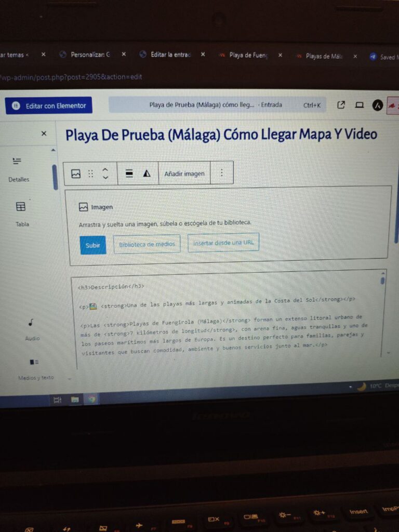
Task: Open the Astra settings icon
Action: pyautogui.click(x=378, y=105)
